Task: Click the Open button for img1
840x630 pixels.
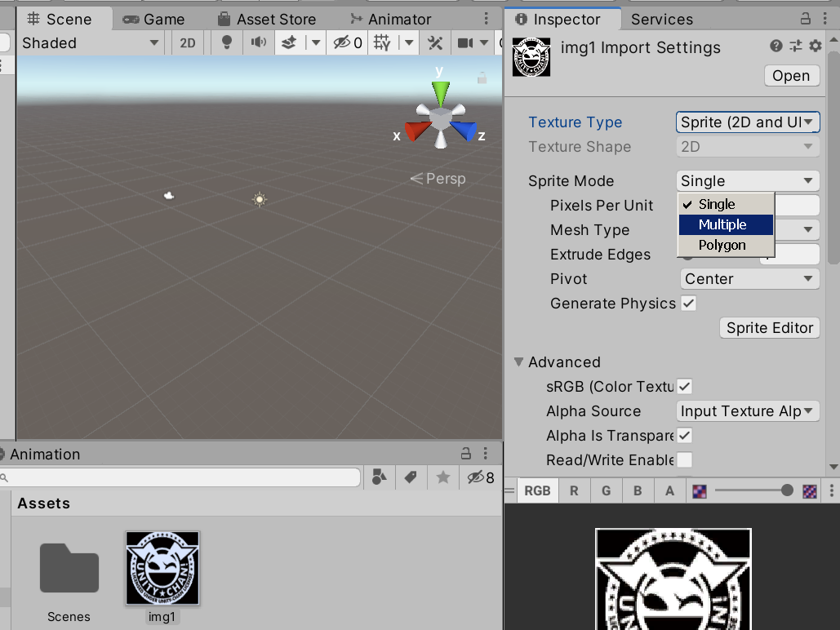Action: point(791,76)
